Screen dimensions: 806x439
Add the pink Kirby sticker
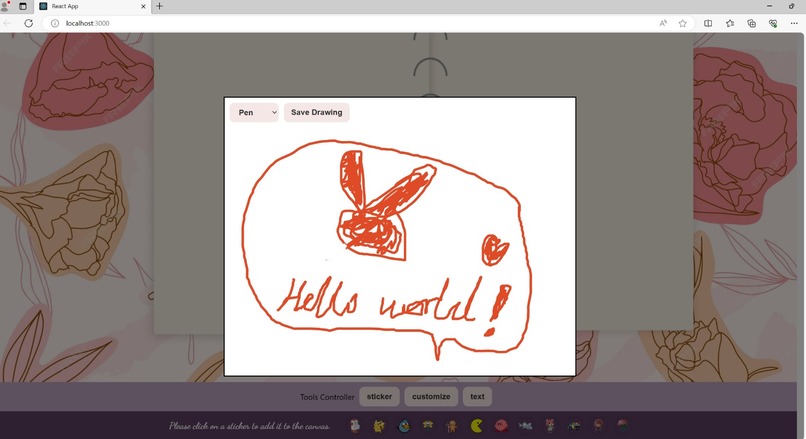[501, 426]
